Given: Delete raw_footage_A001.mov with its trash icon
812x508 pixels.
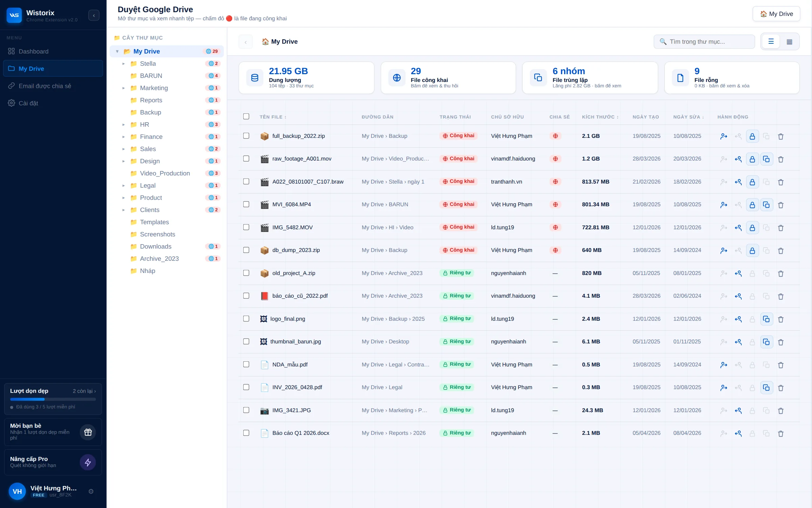Looking at the screenshot, I should 781,159.
